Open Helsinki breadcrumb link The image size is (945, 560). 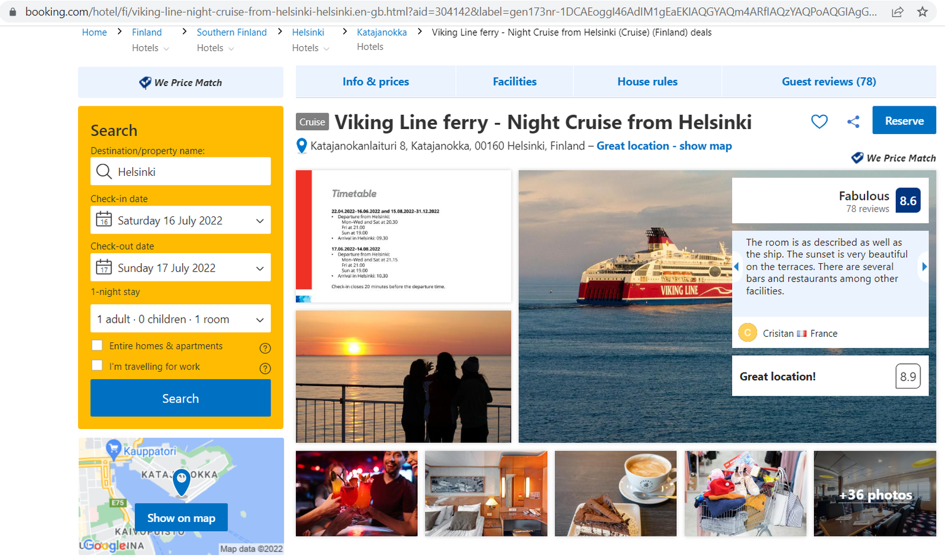pyautogui.click(x=308, y=32)
